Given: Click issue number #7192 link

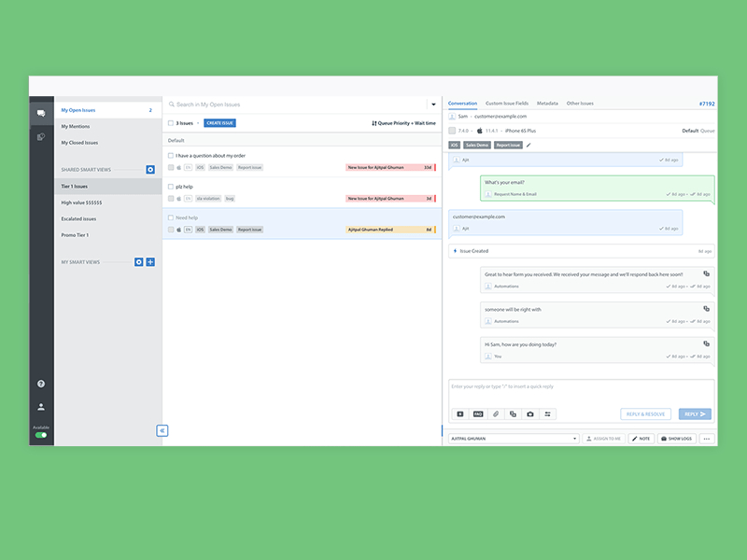Looking at the screenshot, I should click(707, 104).
